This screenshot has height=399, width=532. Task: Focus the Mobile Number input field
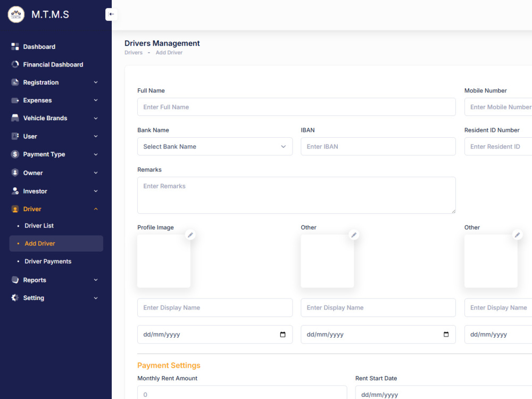(x=498, y=107)
